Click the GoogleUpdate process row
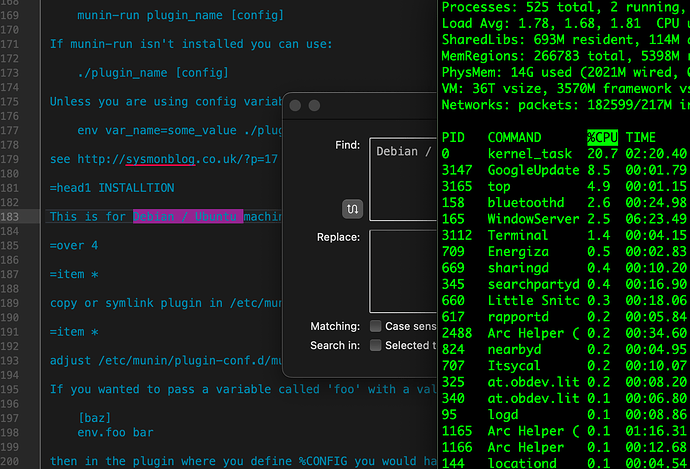 [x=565, y=170]
